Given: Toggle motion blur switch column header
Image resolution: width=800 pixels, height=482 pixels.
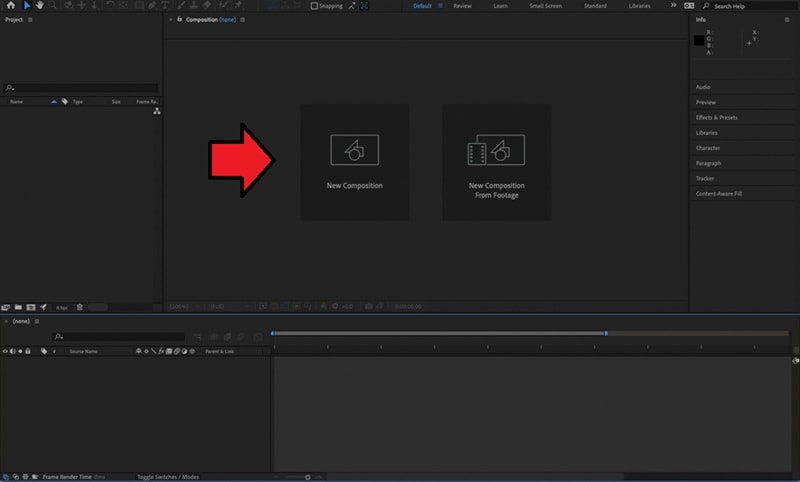Looking at the screenshot, I should pos(177,351).
